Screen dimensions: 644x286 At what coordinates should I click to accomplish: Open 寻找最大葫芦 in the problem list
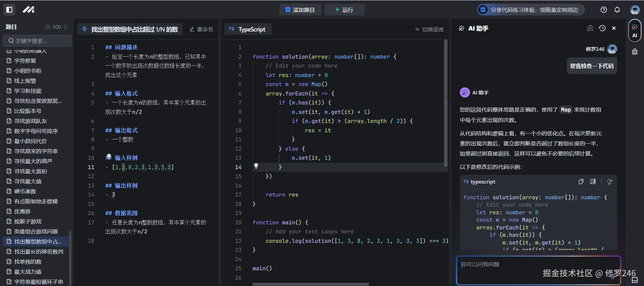33,161
